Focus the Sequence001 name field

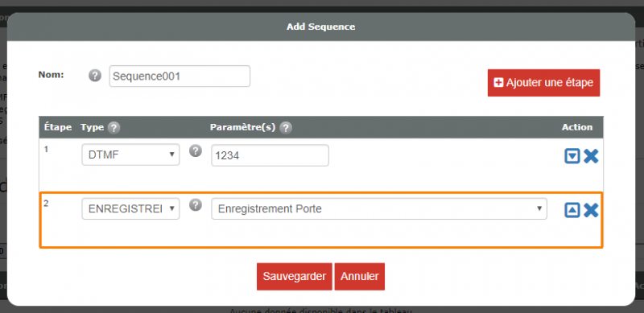(180, 76)
